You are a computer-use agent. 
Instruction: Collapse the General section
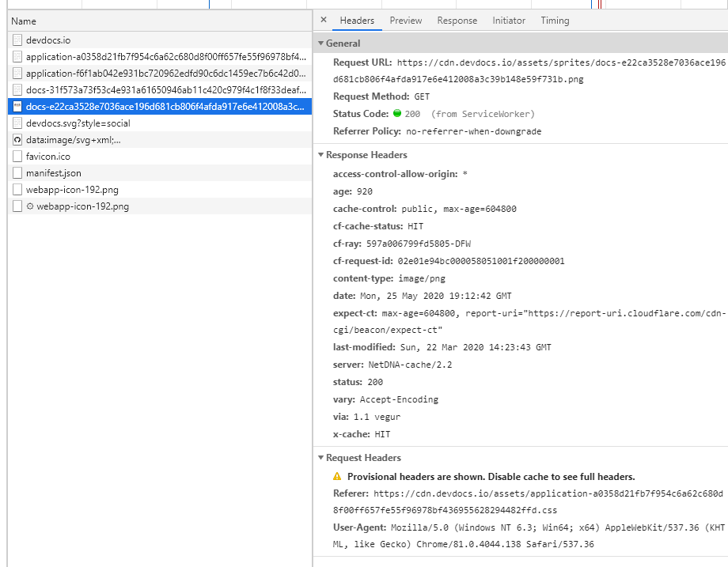coord(321,43)
